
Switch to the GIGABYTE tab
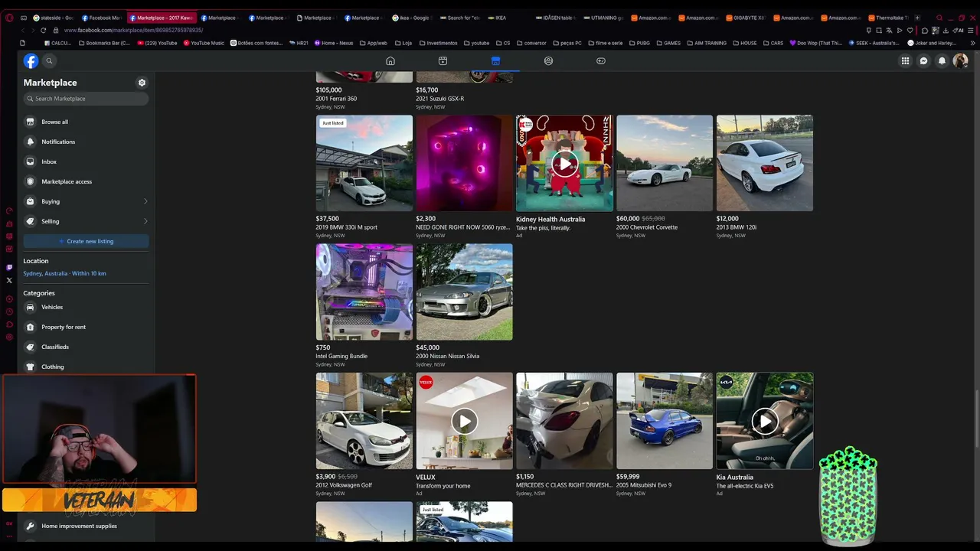[x=746, y=18]
